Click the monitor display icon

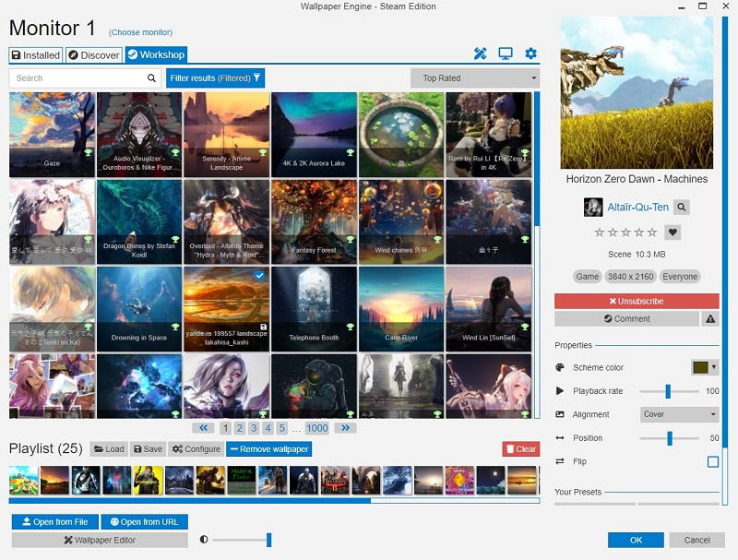(x=506, y=54)
